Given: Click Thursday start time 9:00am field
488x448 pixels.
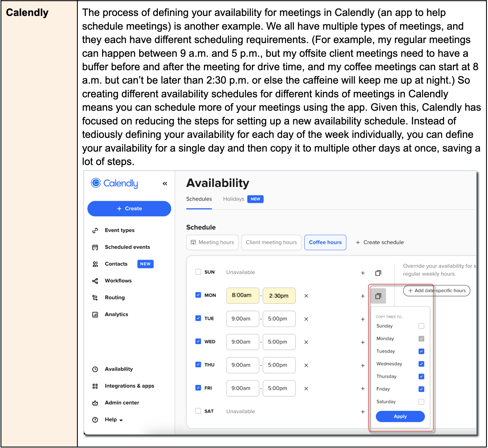Looking at the screenshot, I should click(243, 365).
